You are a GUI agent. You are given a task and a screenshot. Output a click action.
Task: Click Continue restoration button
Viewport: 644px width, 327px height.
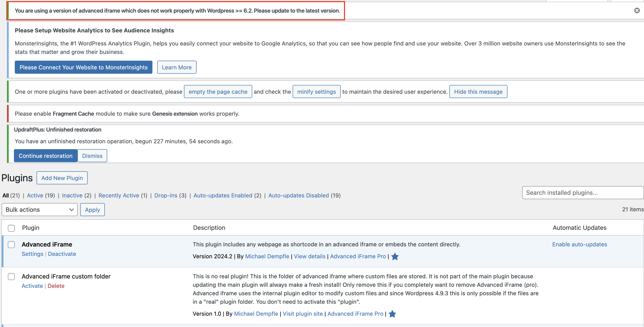(x=45, y=156)
